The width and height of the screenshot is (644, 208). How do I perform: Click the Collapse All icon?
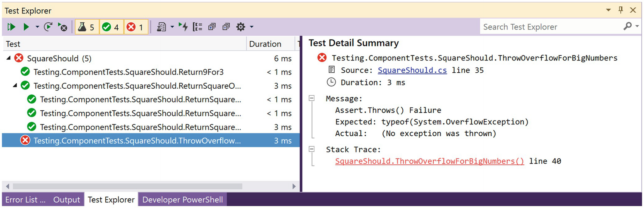click(226, 27)
